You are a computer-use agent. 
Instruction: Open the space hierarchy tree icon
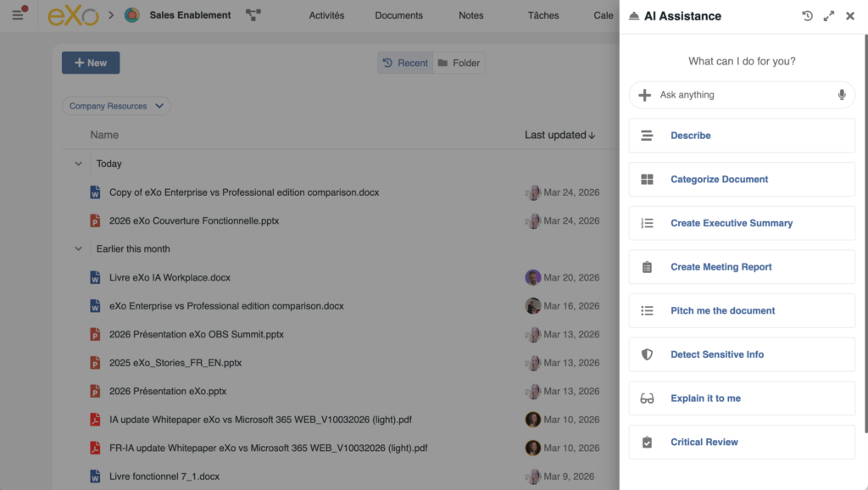[x=253, y=15]
